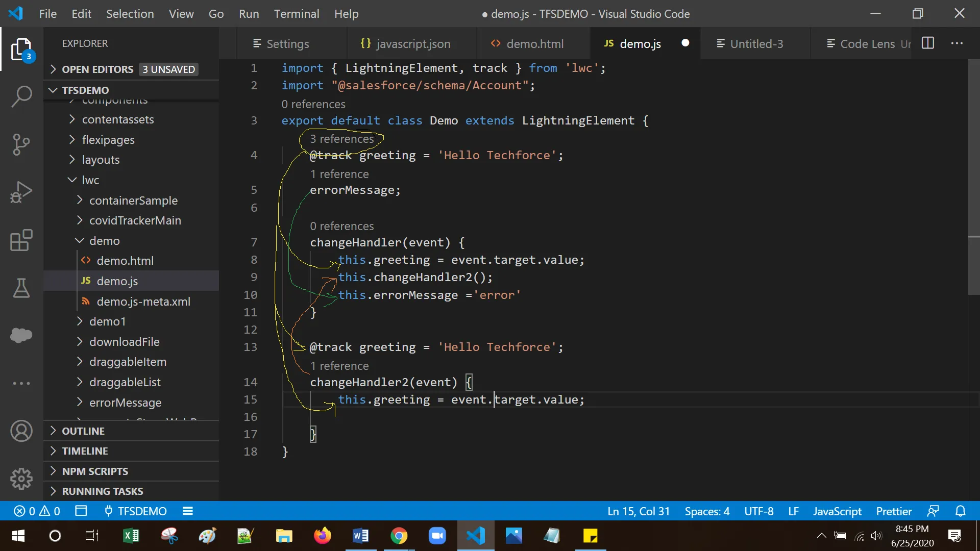Open the Search view
The image size is (980, 551).
click(21, 96)
